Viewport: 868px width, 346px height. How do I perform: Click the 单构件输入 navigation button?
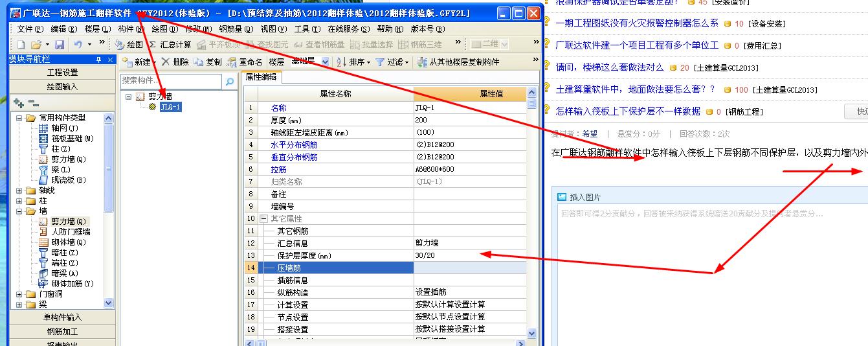point(62,317)
